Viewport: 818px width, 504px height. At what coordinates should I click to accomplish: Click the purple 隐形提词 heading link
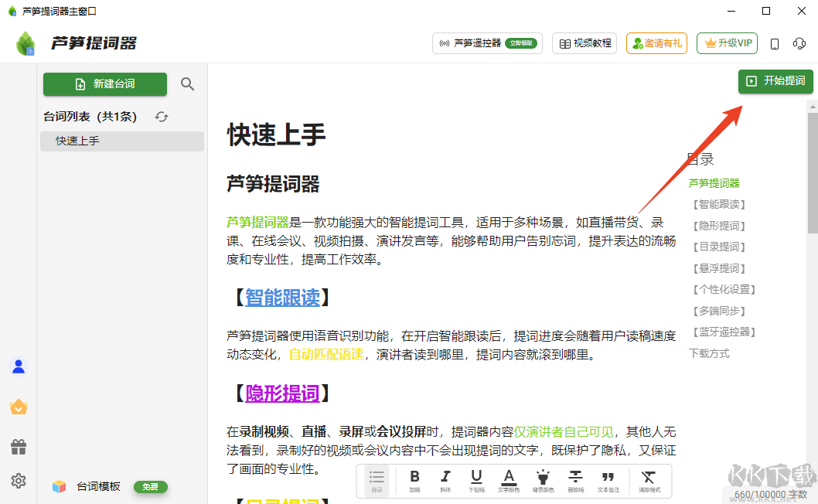[x=282, y=393]
